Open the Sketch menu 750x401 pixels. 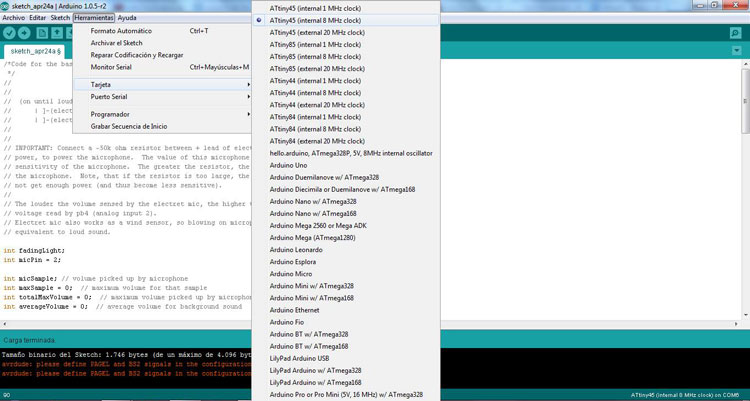(60, 18)
